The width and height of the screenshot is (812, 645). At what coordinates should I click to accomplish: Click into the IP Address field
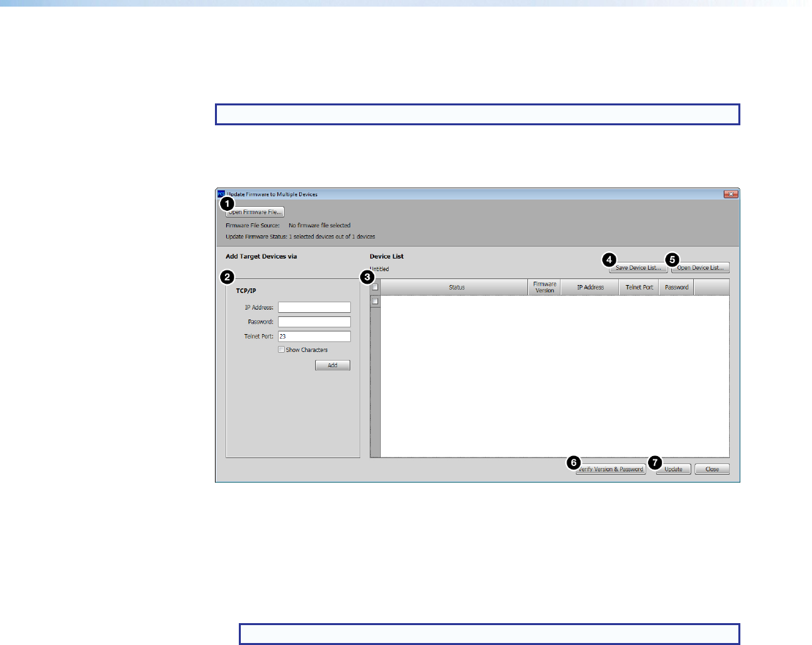point(314,307)
